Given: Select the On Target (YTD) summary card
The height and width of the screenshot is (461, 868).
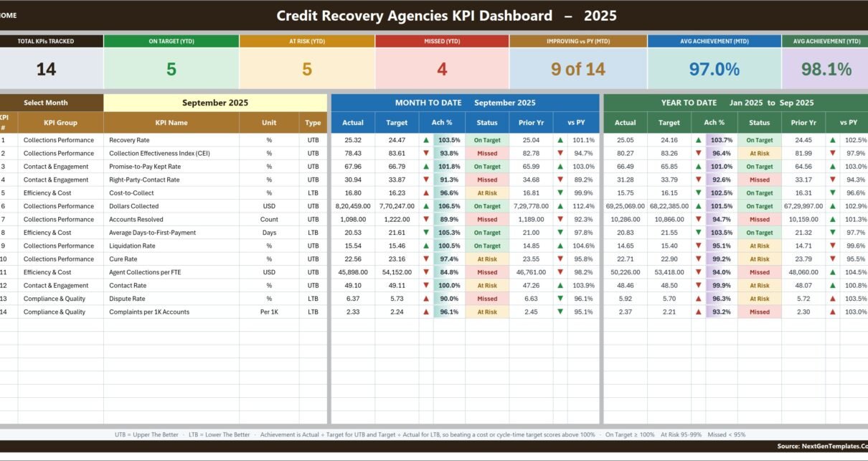Looking at the screenshot, I should (x=171, y=62).
